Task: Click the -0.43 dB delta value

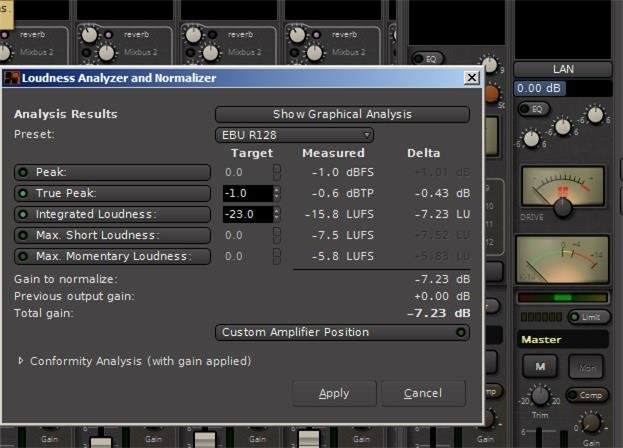Action: coord(442,193)
